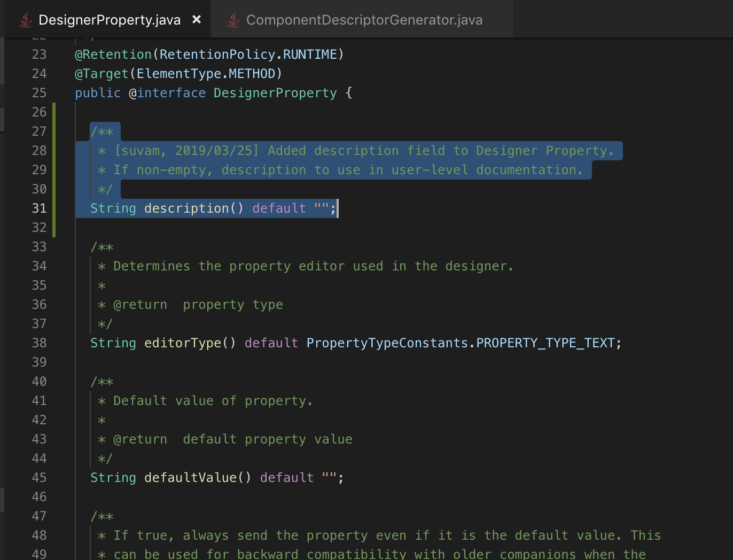
Task: Place cursor on the editorType() method name
Action: (182, 343)
